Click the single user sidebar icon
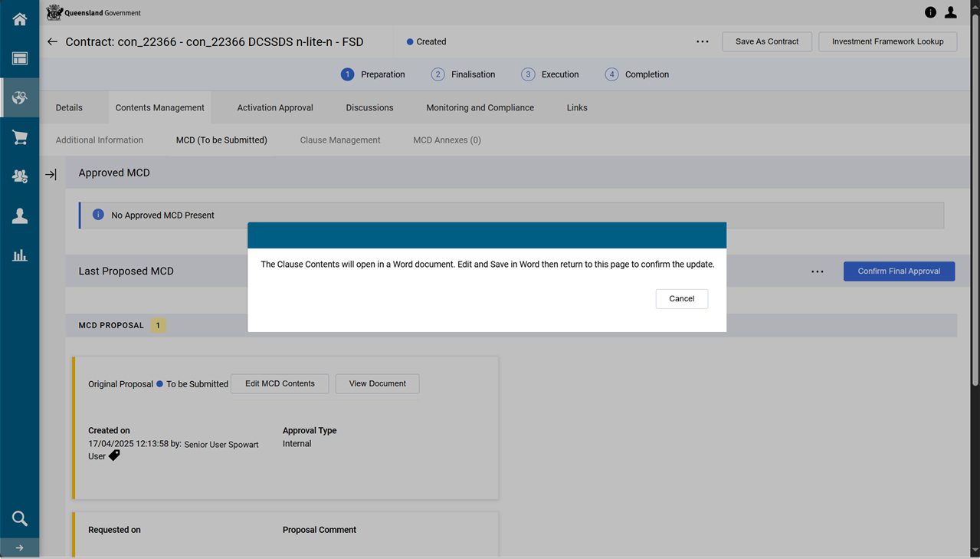Viewport: 980px width, 559px height. click(20, 216)
